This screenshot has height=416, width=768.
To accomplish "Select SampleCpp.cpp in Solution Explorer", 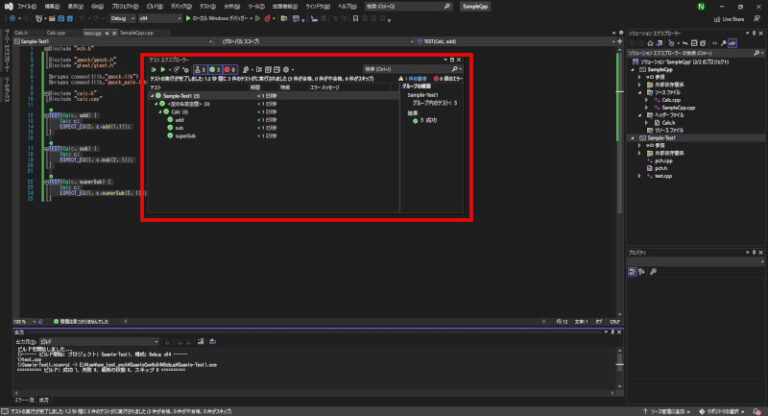I will [678, 107].
